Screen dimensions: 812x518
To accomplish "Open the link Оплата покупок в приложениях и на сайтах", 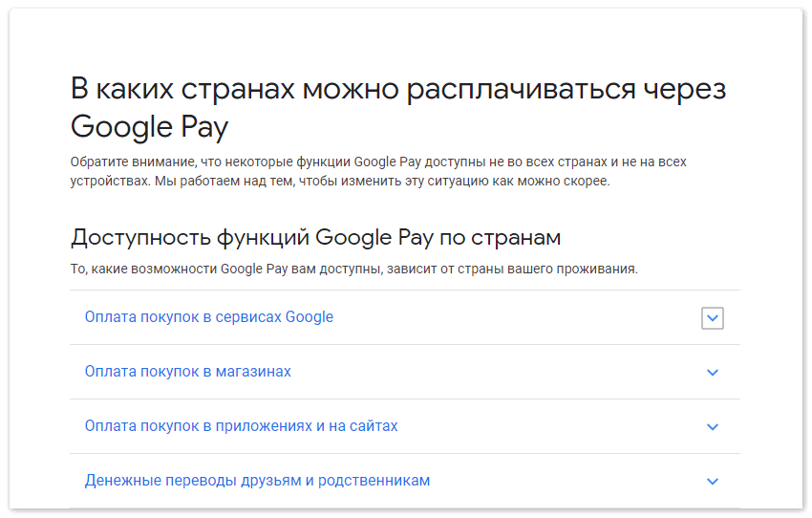I will pyautogui.click(x=242, y=426).
